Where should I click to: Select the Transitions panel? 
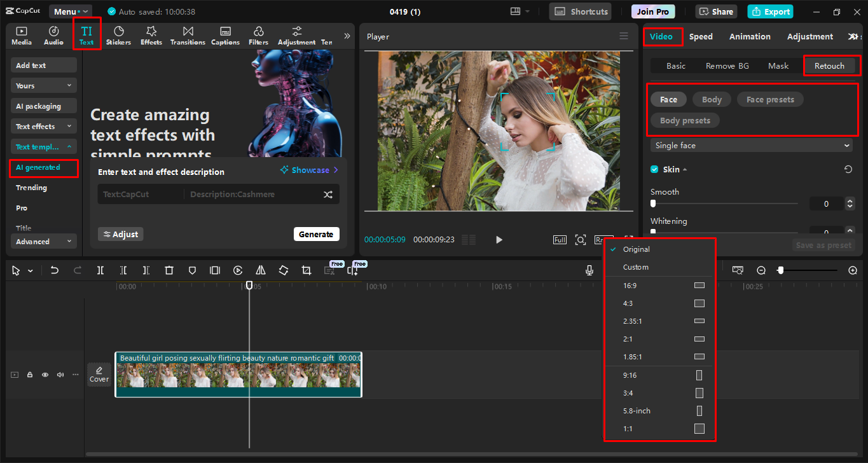tap(188, 34)
